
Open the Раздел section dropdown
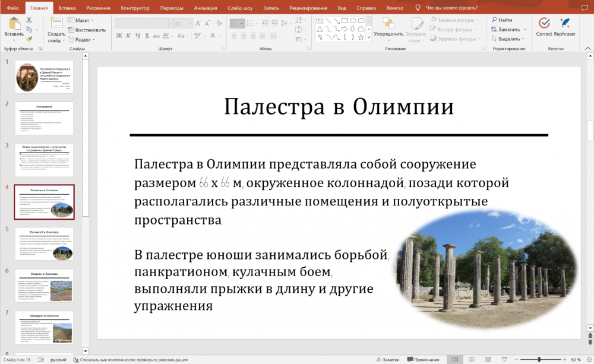click(84, 40)
